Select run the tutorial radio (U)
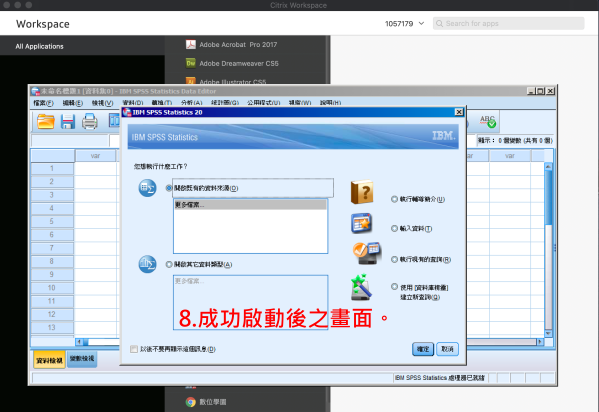 (x=394, y=199)
